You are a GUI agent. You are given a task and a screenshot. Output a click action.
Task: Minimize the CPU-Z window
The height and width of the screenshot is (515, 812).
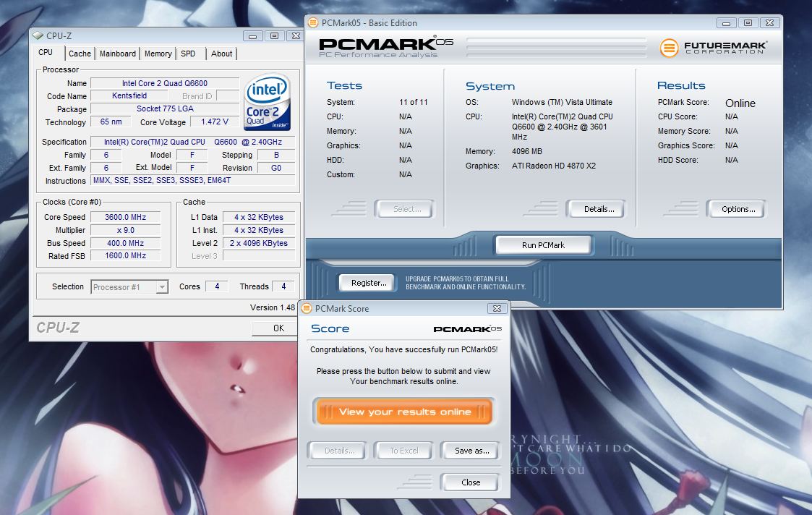253,35
